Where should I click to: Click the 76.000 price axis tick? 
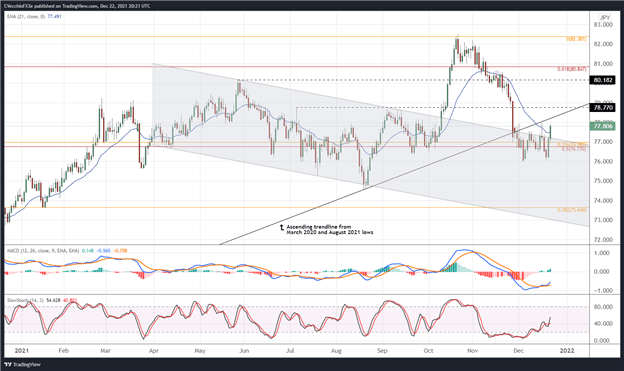pyautogui.click(x=603, y=162)
